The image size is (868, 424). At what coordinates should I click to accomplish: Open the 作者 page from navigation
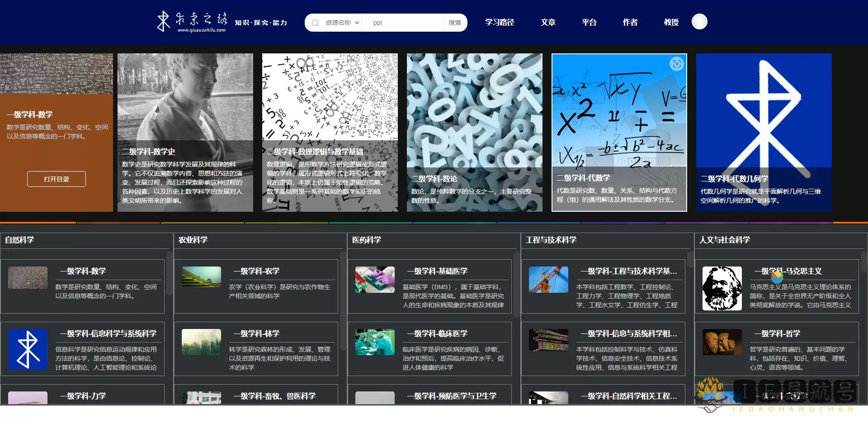click(629, 22)
